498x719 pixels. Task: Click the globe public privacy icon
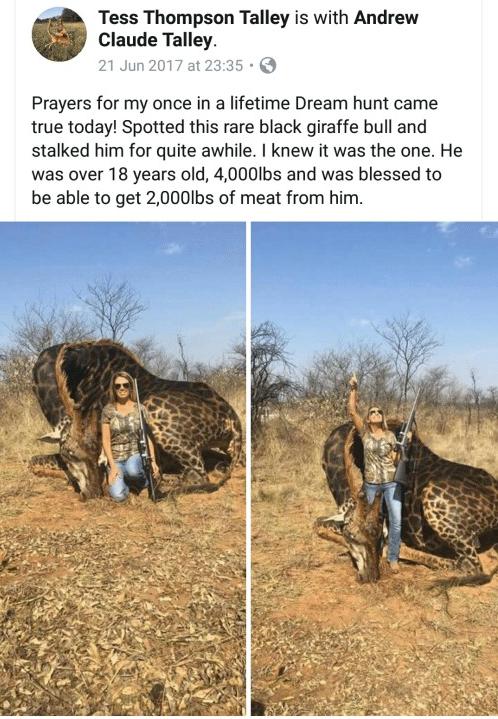[x=268, y=66]
